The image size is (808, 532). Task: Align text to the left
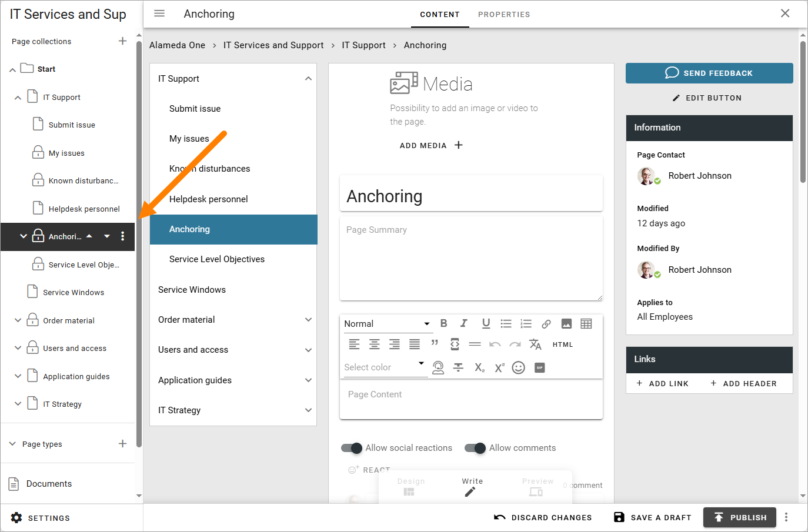(x=354, y=344)
